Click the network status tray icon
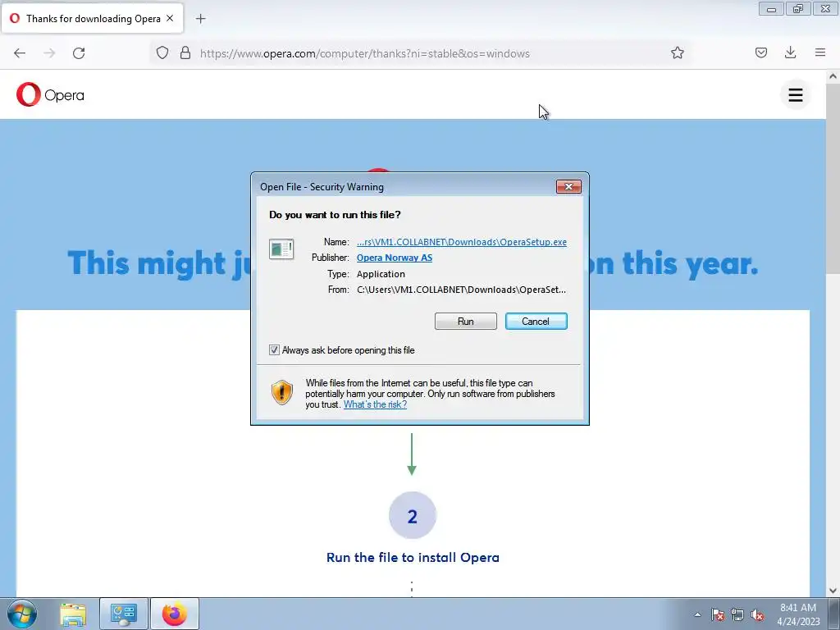Viewport: 840px width, 630px height. pos(737,614)
